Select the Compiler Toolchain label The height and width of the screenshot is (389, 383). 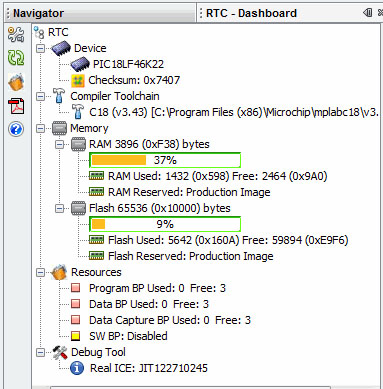(115, 96)
